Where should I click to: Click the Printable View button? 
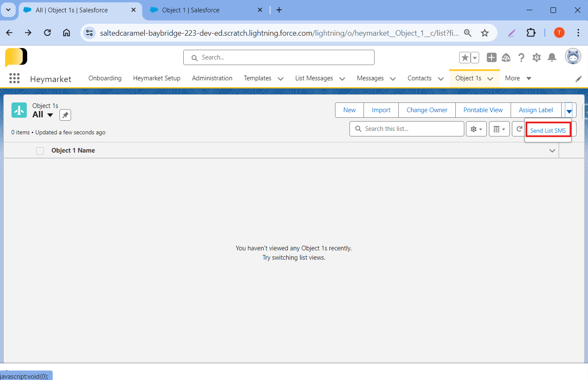(x=483, y=110)
